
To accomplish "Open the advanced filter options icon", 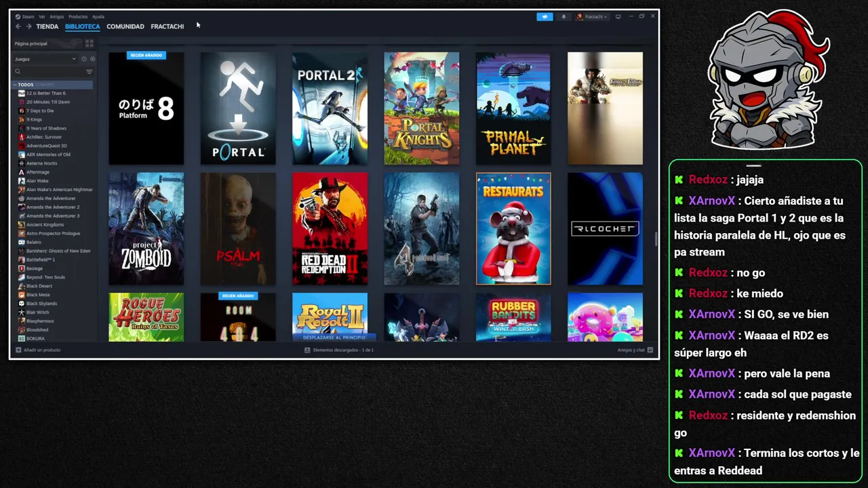I will click(89, 71).
